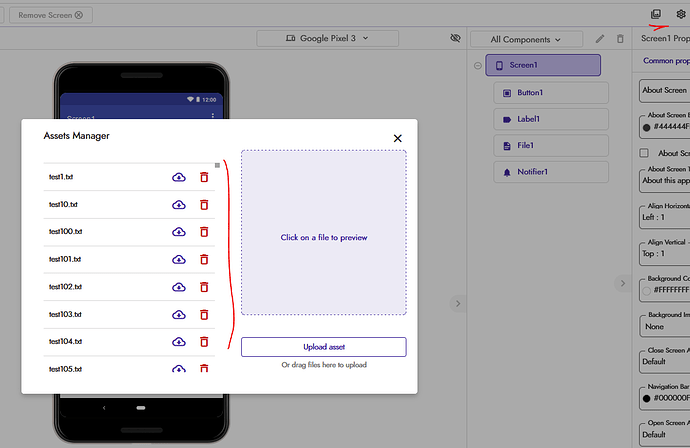Select Notifier1 in component tree
The height and width of the screenshot is (448, 690).
point(551,172)
